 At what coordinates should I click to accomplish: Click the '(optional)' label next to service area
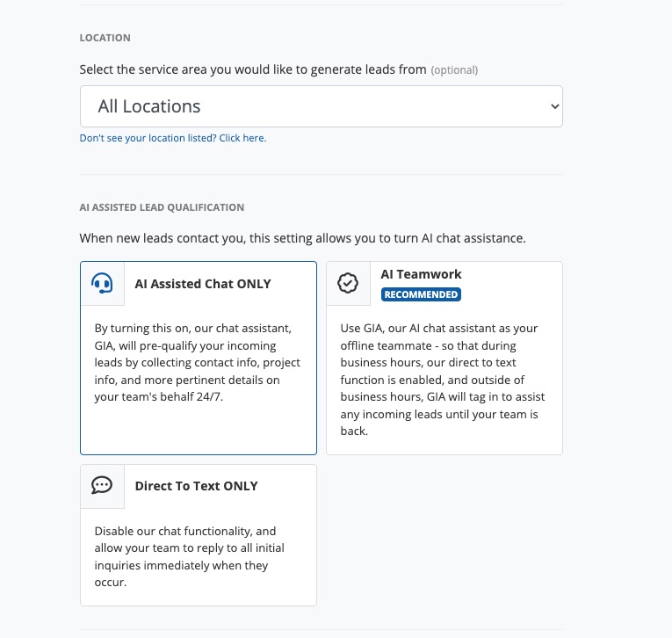coord(454,69)
